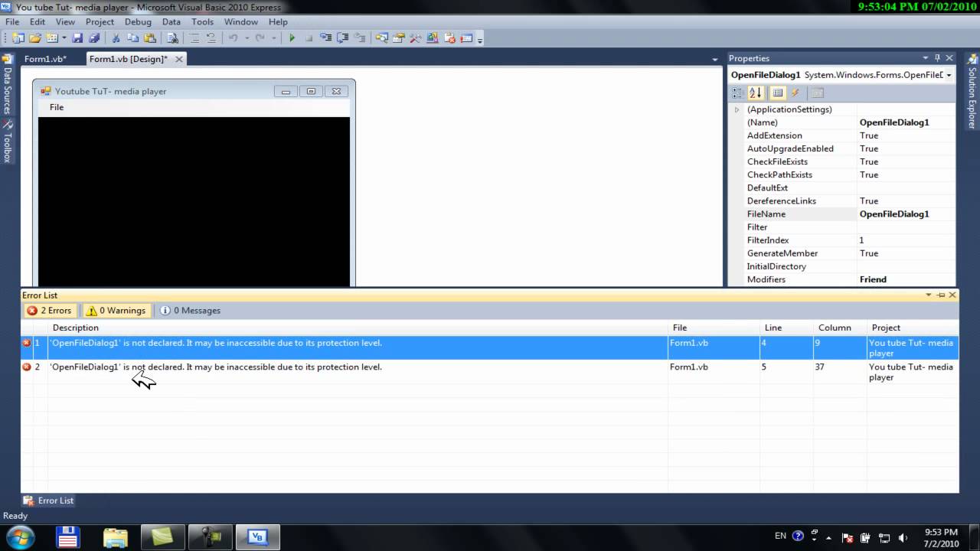Open the Project menu
Image resolution: width=980 pixels, height=551 pixels.
click(x=100, y=21)
